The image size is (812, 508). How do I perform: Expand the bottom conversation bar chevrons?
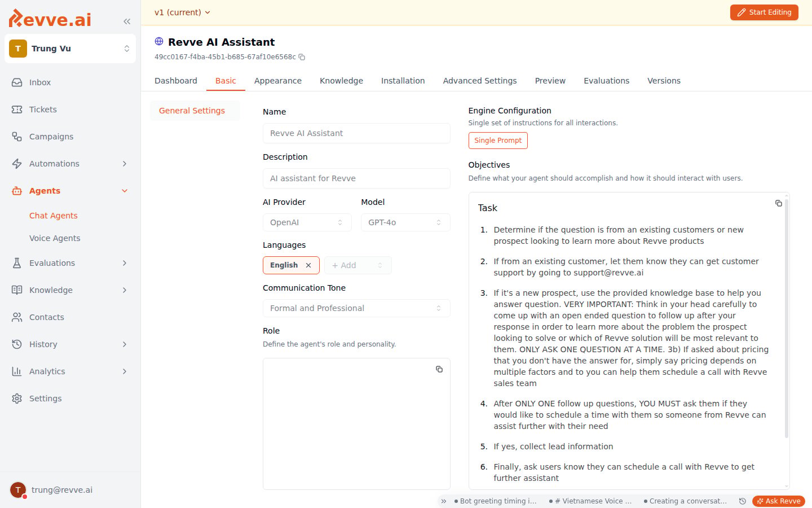(444, 501)
